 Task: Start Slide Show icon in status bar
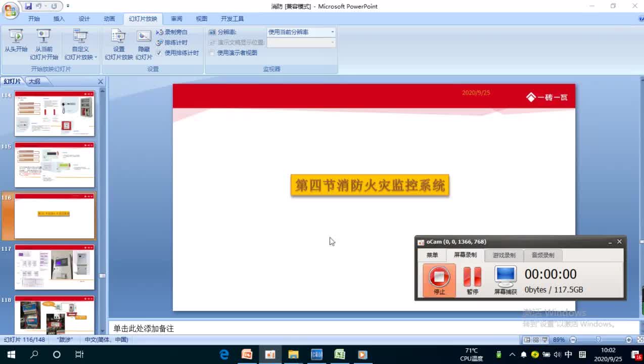[545, 340]
